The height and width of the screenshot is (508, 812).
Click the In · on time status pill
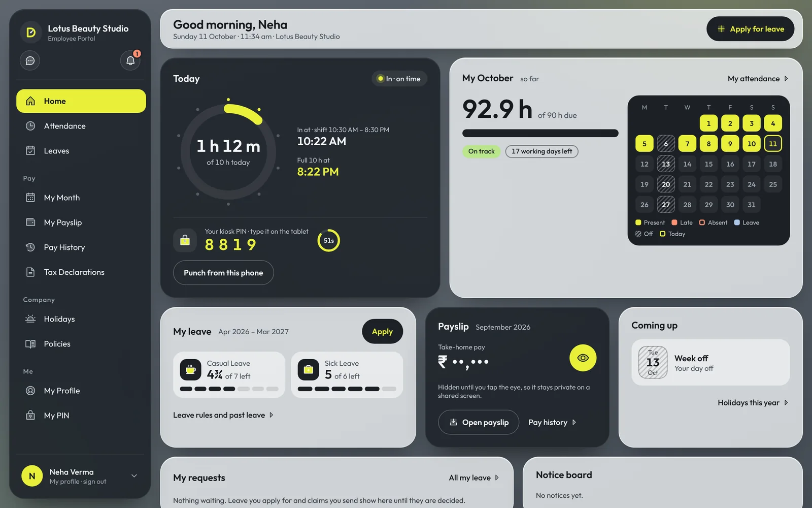tap(399, 79)
